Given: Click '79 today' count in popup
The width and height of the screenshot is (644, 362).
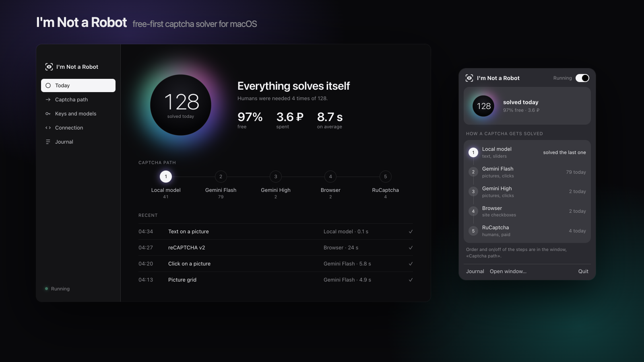Looking at the screenshot, I should (x=576, y=172).
